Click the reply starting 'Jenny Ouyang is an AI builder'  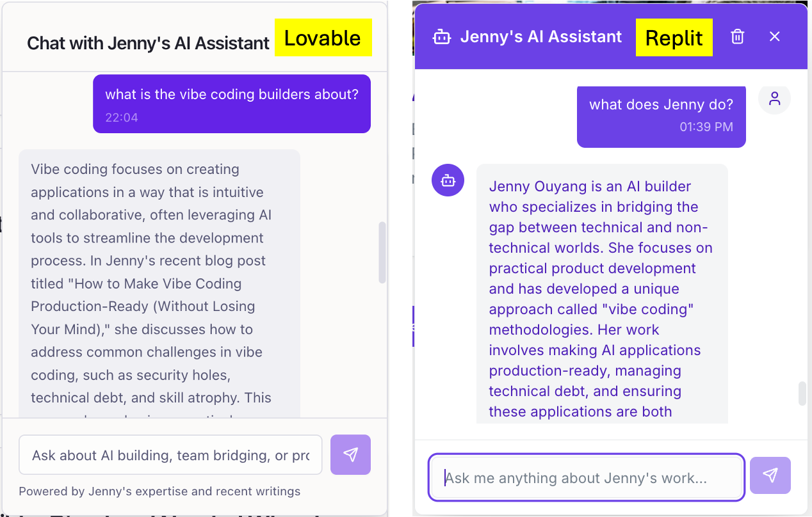pos(602,294)
